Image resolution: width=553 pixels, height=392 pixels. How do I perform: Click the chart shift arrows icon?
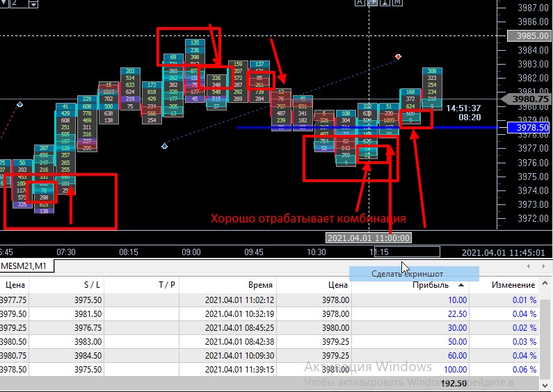(372, 3)
